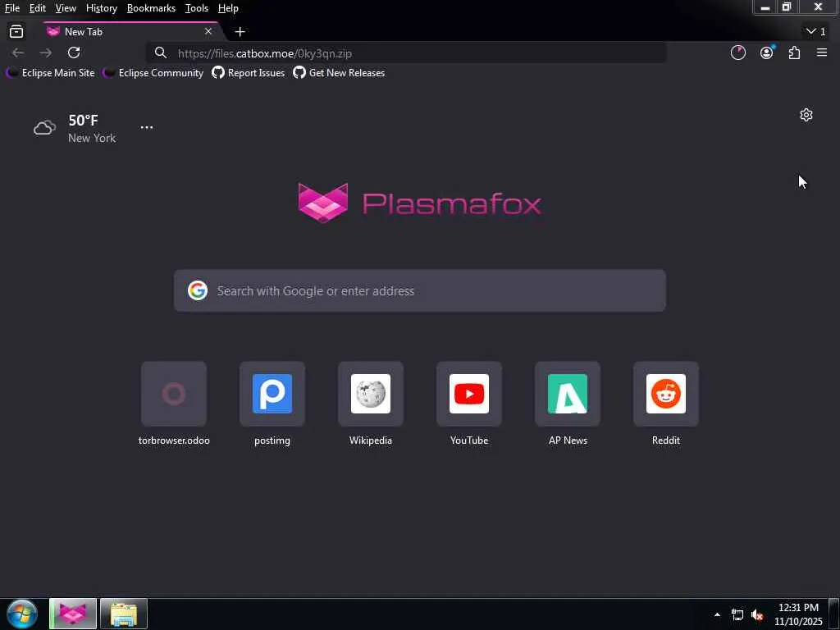Image resolution: width=840 pixels, height=630 pixels.
Task: Show hidden system tray icons
Action: 717,614
